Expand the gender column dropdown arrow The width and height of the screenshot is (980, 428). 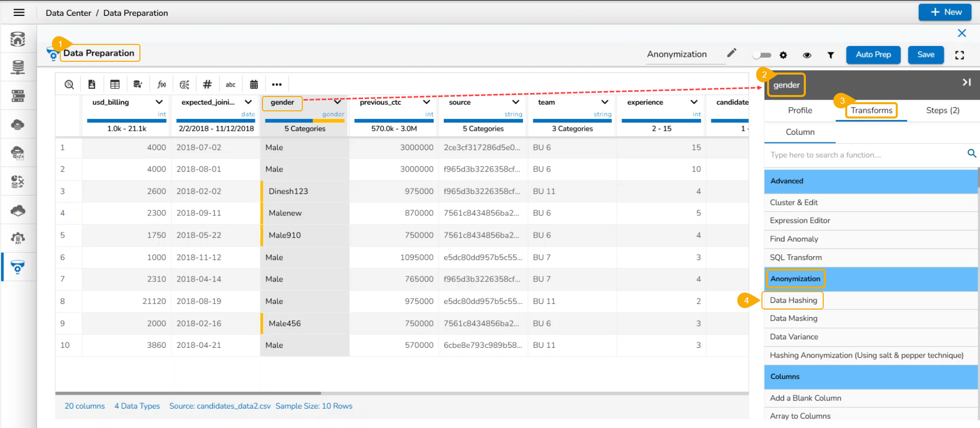pos(338,102)
